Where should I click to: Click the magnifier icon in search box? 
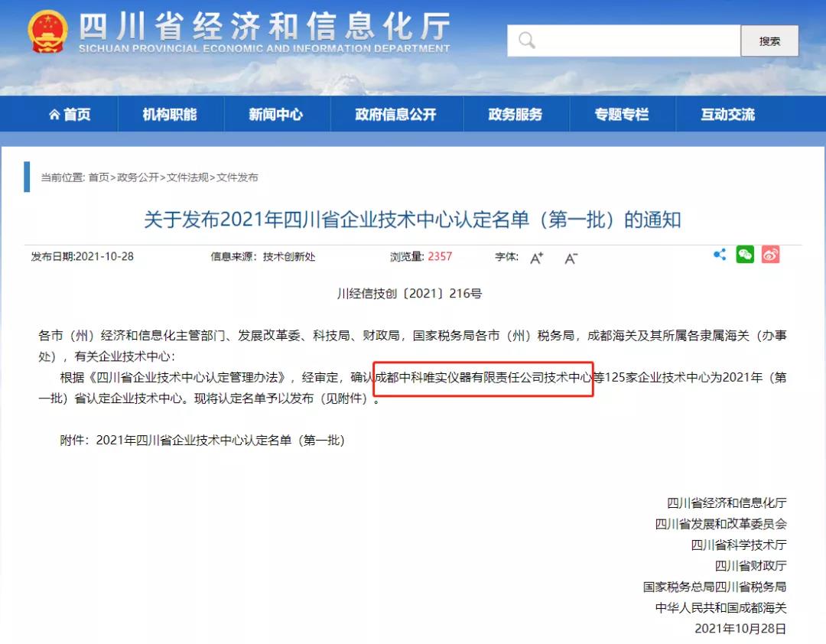(526, 40)
